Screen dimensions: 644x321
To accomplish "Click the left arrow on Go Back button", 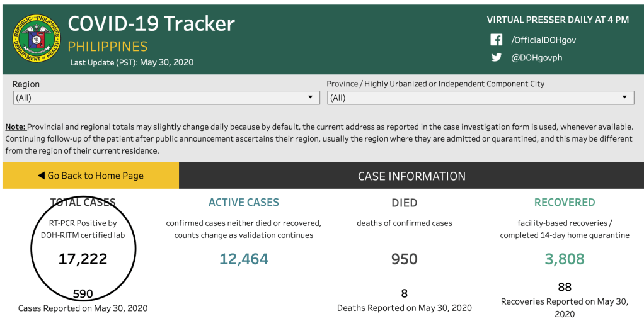I will coord(41,176).
